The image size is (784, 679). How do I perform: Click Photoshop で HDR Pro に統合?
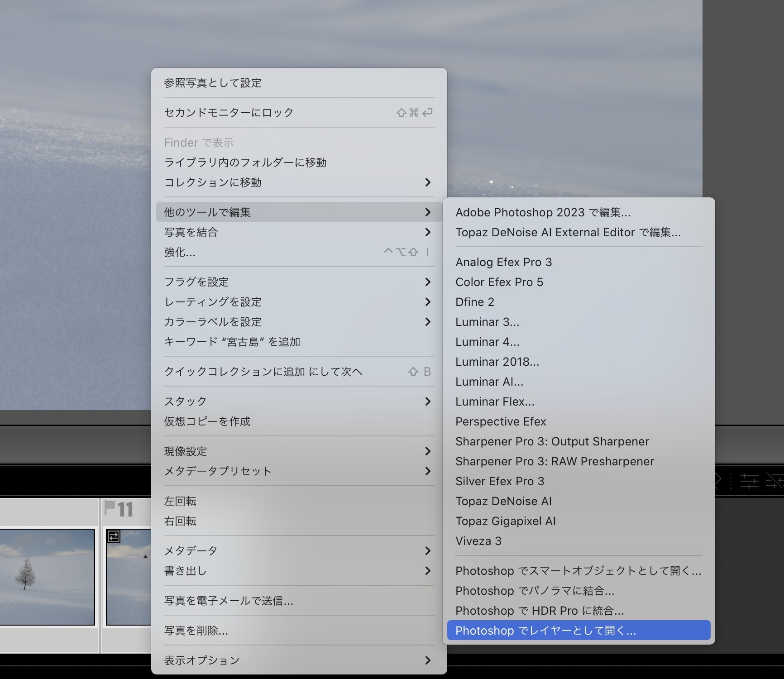(x=540, y=611)
